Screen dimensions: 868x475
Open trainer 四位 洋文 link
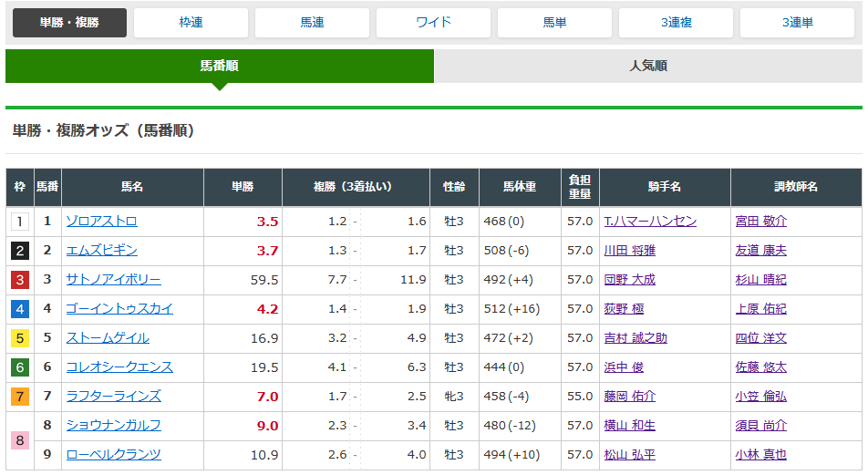point(761,338)
